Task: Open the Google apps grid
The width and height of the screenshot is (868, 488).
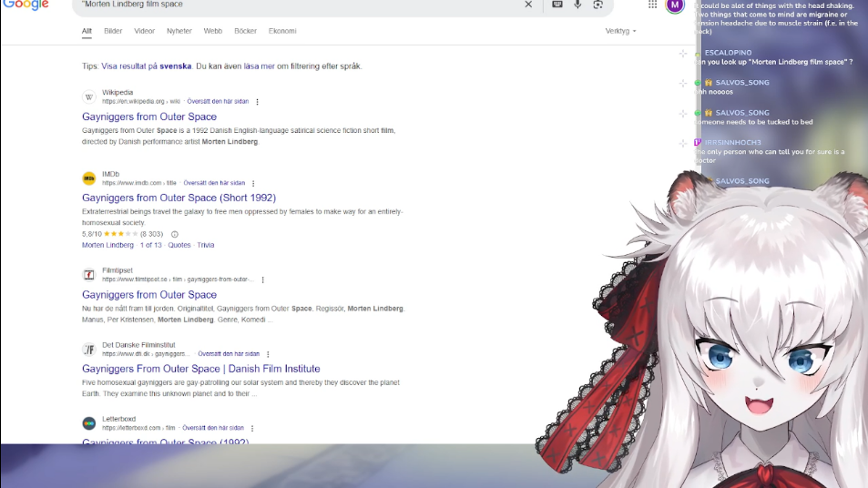Action: 653,5
